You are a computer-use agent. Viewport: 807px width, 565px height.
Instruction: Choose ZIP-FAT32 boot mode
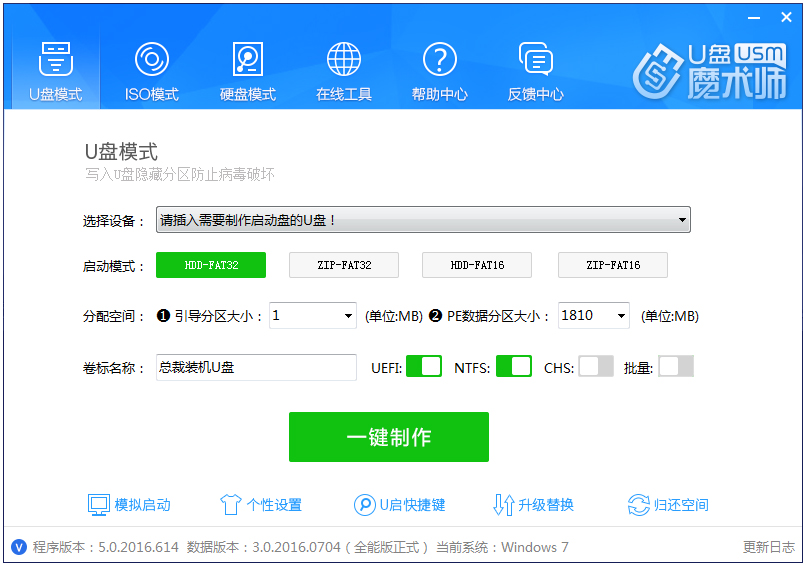coord(343,265)
